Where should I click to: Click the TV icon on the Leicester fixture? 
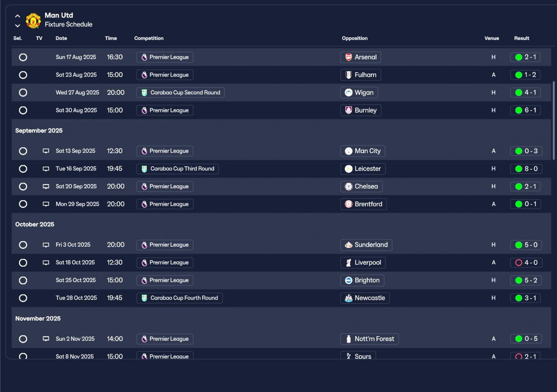pos(46,169)
